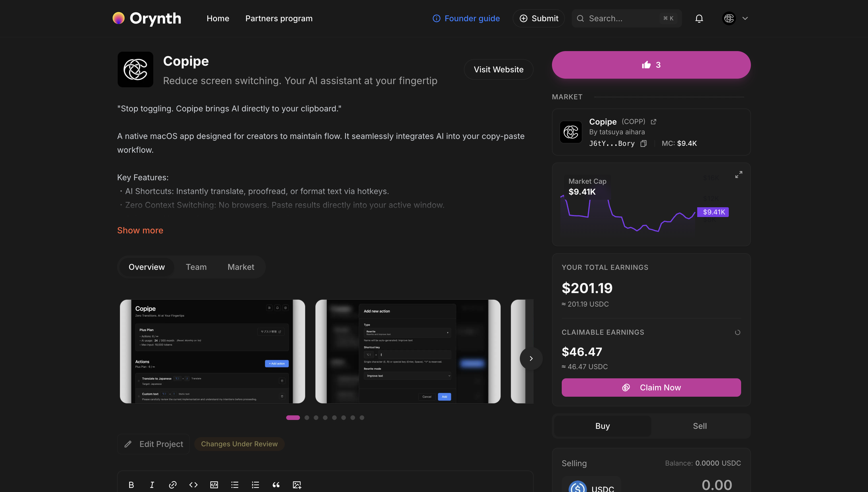Select the Buy toggle
This screenshot has width=868, height=492.
tap(602, 426)
